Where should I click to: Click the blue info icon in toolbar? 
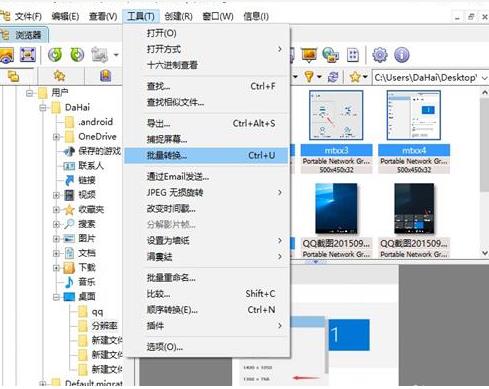[402, 55]
